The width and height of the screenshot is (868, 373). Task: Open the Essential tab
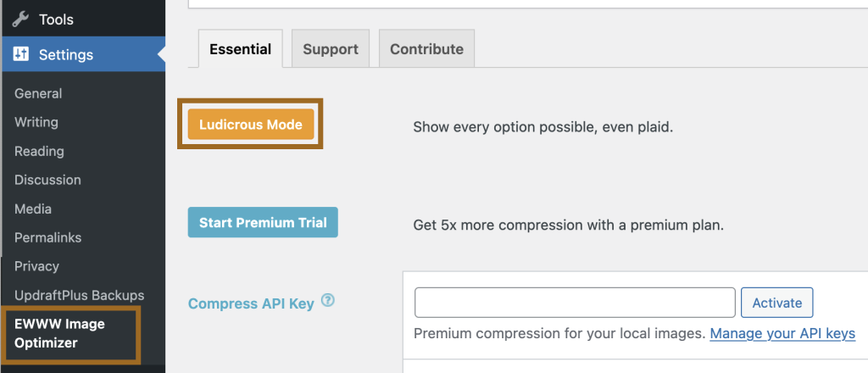(241, 49)
